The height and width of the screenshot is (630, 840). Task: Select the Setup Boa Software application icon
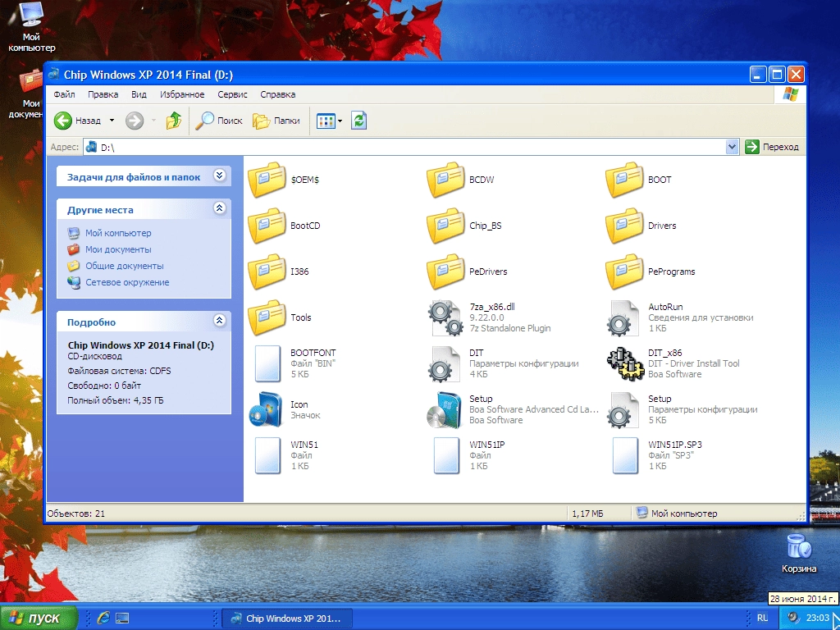pos(444,410)
